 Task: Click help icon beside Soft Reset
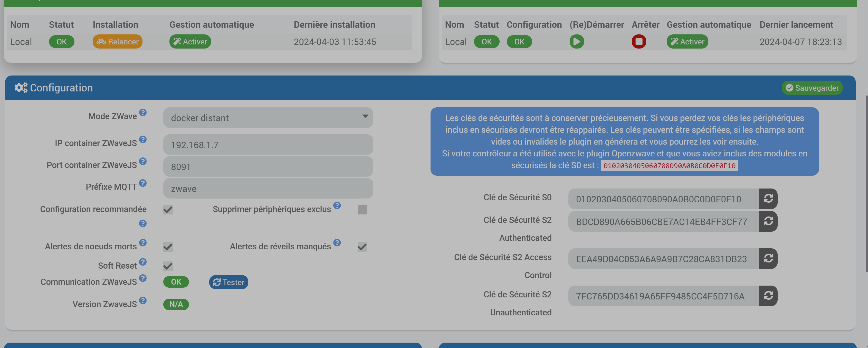coord(143,262)
